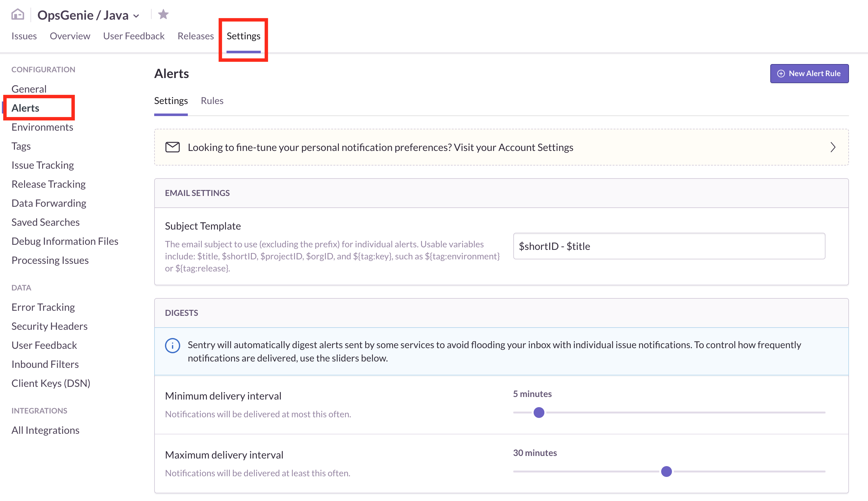Click the Alerts sidebar menu item
The width and height of the screenshot is (868, 501).
[x=25, y=107]
